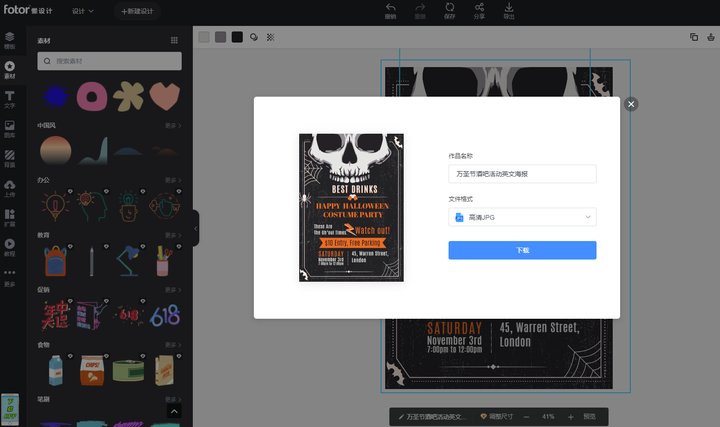Image resolution: width=720 pixels, height=427 pixels.
Task: Collapse the left materials panel arrow
Action: (x=195, y=228)
